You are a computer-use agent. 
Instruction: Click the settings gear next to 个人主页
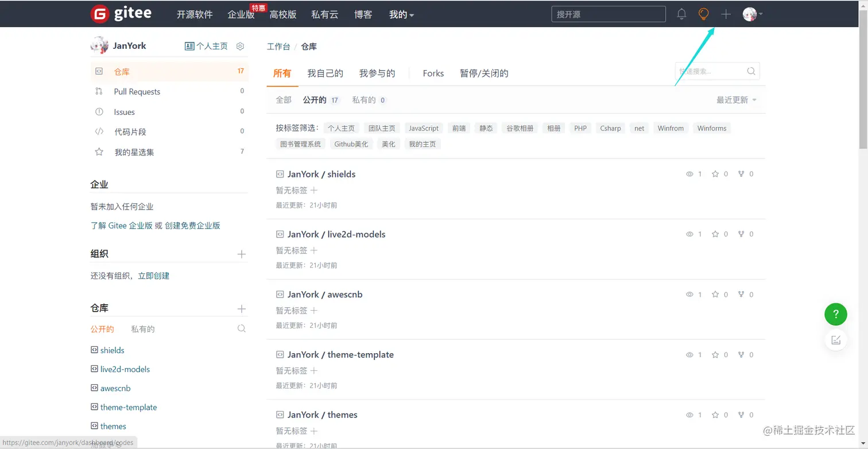(241, 46)
